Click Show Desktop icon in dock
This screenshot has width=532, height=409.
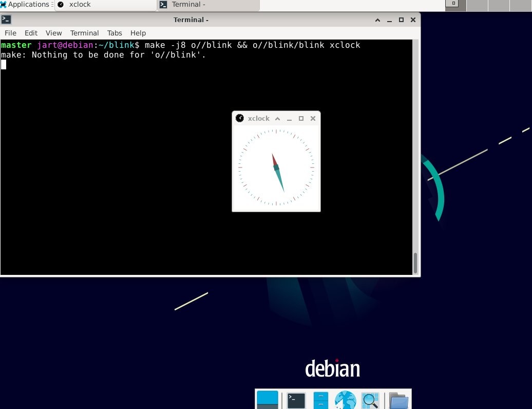[268, 400]
